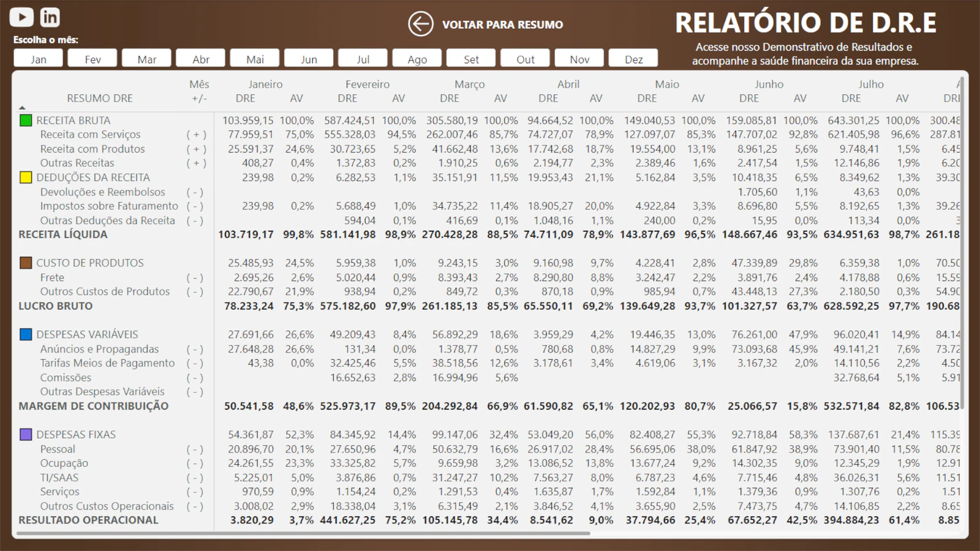Select the DESPESAS FIXAS row label
This screenshot has width=980, height=551.
[x=76, y=435]
